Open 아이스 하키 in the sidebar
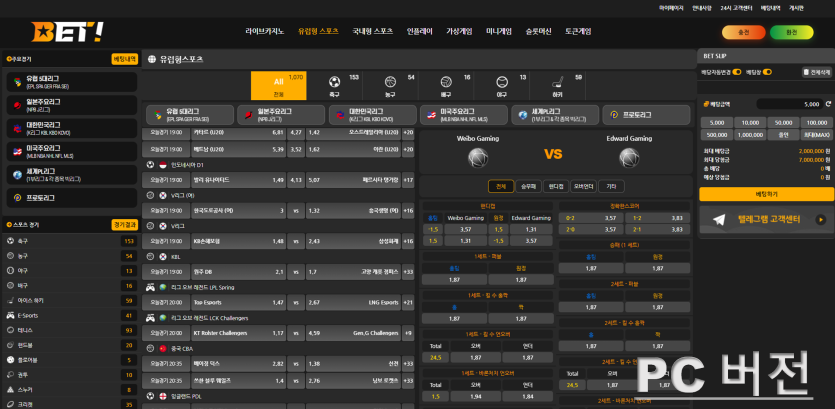This screenshot has width=835, height=409. coord(71,301)
